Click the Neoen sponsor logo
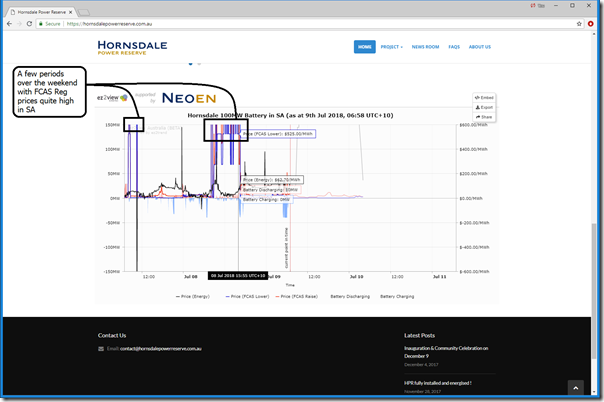Screen dimensions: 604x402 click(x=189, y=98)
